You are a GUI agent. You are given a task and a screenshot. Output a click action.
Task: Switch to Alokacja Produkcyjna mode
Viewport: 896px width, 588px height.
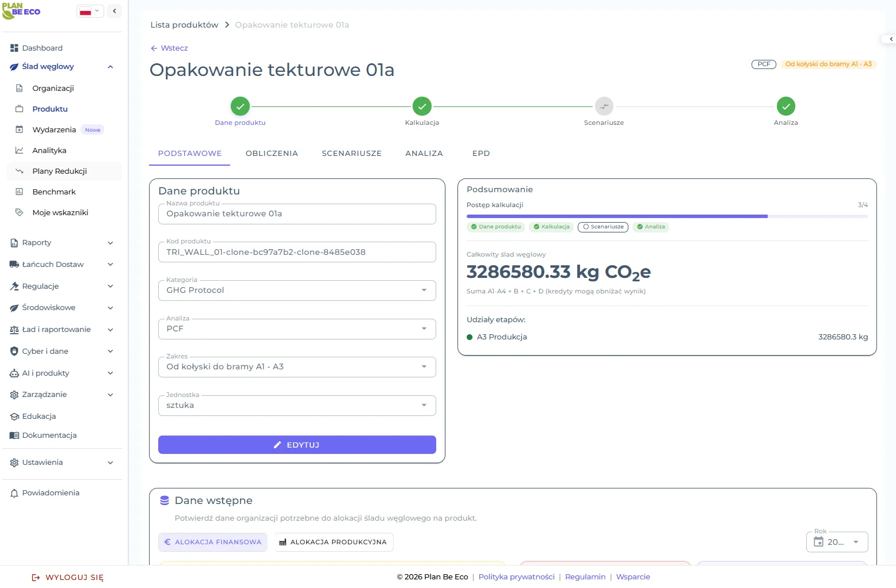click(x=333, y=542)
